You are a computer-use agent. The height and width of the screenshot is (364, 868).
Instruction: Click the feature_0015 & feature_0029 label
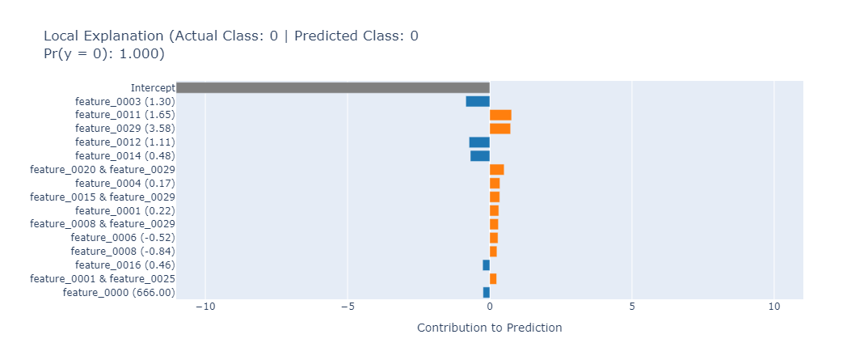click(103, 197)
